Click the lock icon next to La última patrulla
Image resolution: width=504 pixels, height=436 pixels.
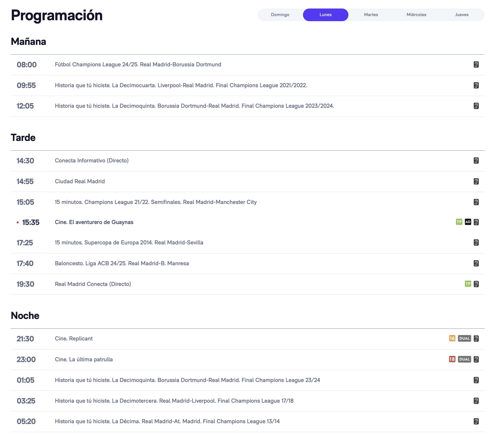click(477, 359)
